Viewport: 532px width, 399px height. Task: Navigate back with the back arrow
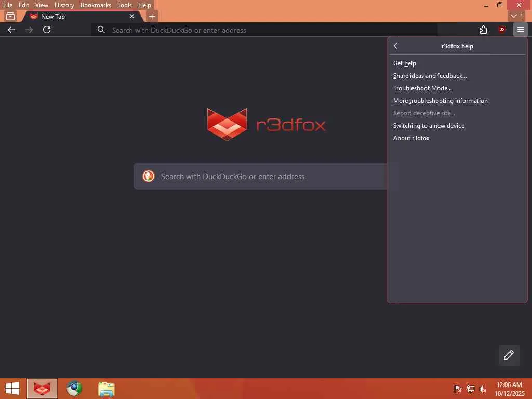pos(11,30)
